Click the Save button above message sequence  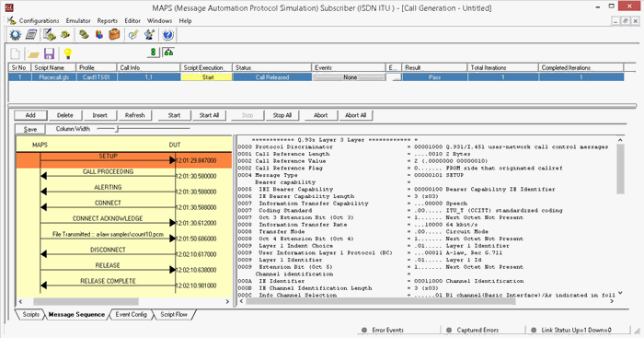[30, 129]
